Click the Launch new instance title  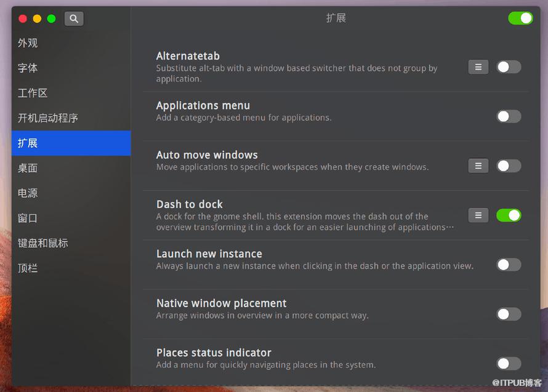[209, 254]
